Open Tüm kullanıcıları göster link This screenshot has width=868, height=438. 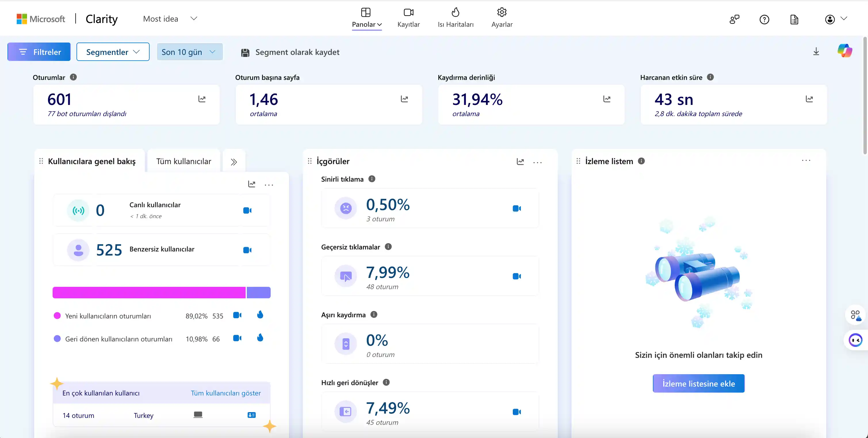pyautogui.click(x=226, y=393)
